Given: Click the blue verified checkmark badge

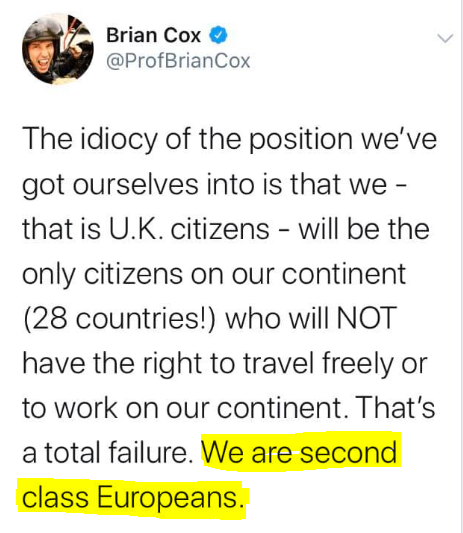Looking at the screenshot, I should [x=218, y=35].
